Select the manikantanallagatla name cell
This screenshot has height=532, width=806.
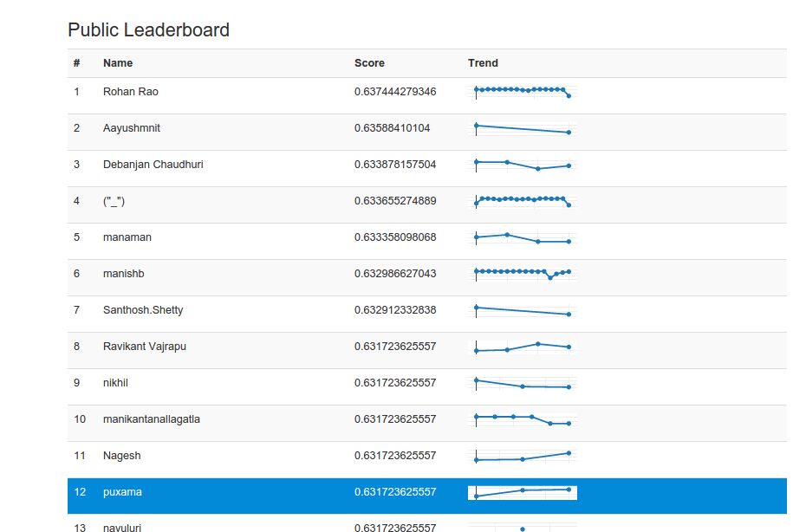pos(152,419)
